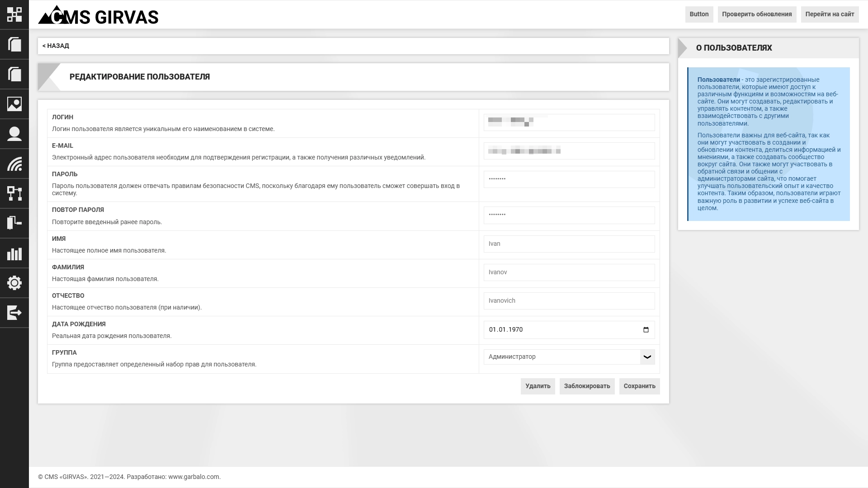Click Перейти на сайт in top bar
Screen dimensions: 868x488
[x=829, y=14]
